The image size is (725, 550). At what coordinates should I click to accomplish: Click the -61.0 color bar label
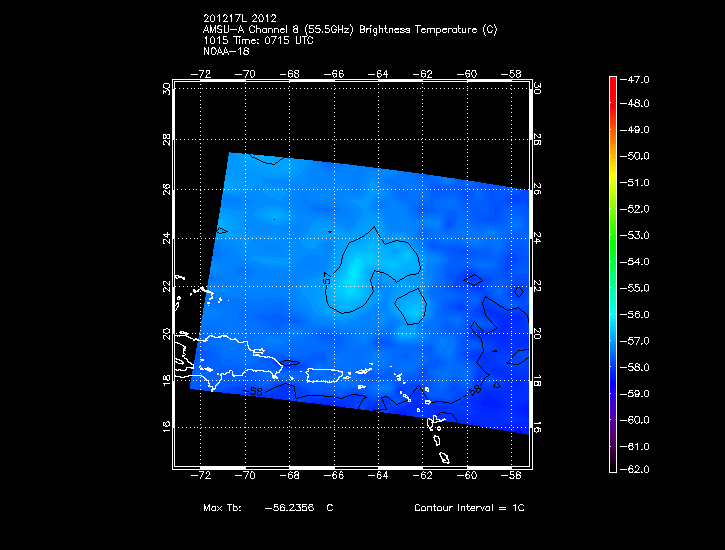point(634,446)
